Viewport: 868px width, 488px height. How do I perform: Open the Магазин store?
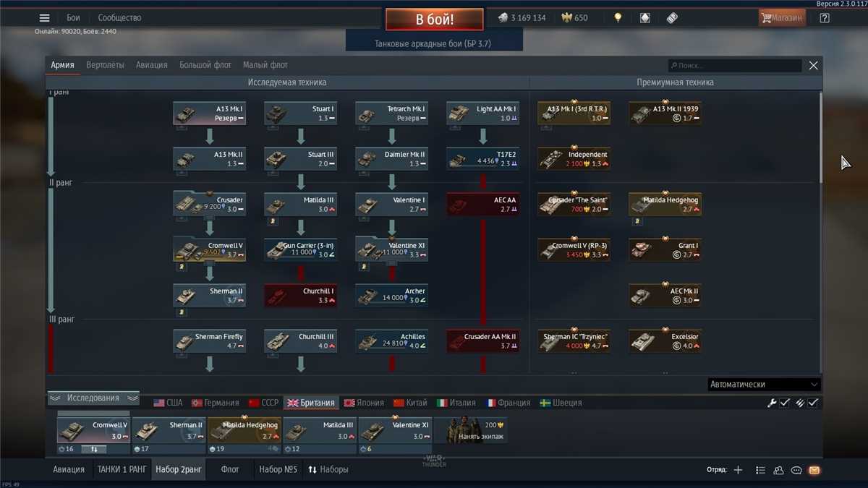point(782,18)
